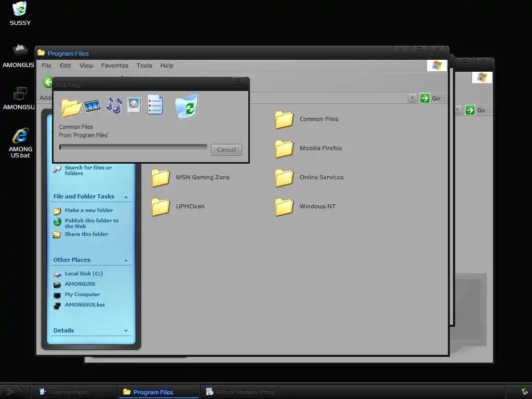Viewport: 532px width, 399px height.
Task: Click the Mozilla Firefox folder name label
Action: [x=321, y=148]
